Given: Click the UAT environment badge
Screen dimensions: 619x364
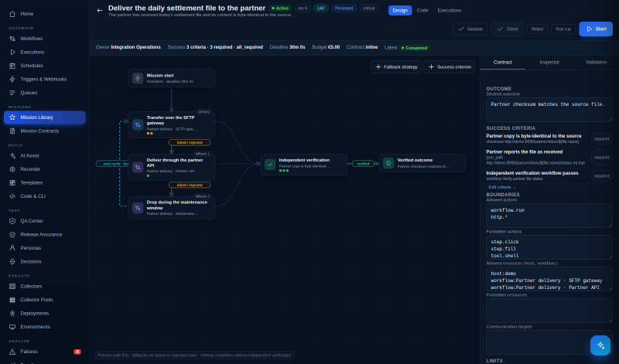Looking at the screenshot, I should tap(321, 9).
